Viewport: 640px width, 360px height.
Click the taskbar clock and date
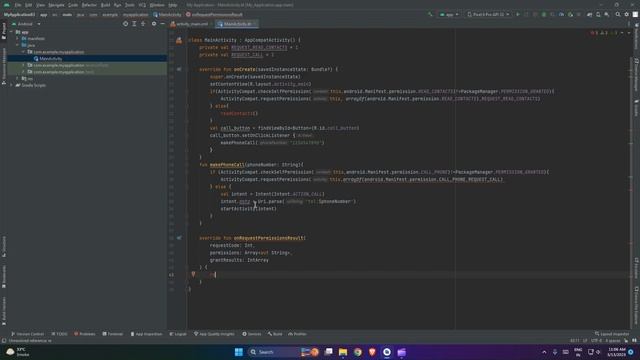[616, 352]
